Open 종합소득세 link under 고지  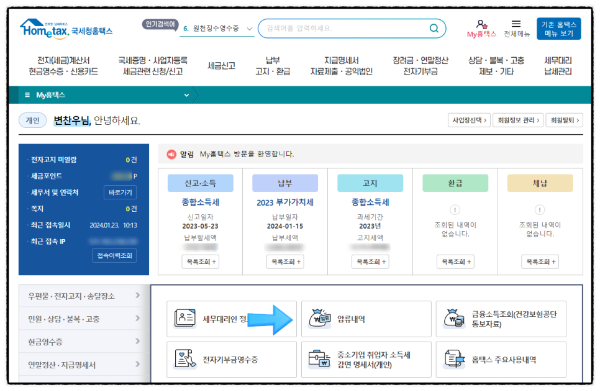(370, 202)
